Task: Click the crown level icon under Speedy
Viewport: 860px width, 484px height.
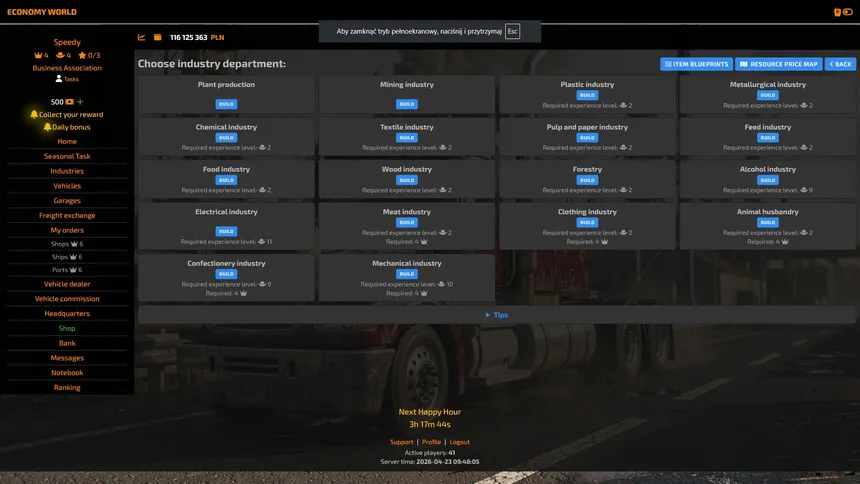Action: click(x=38, y=55)
